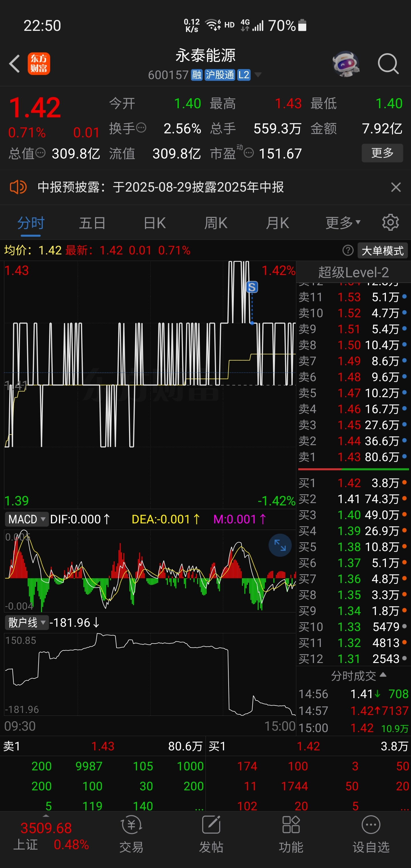Screen dimensions: 411x868
Task: Expand chart with fullscreen arrows icon
Action: [x=280, y=545]
